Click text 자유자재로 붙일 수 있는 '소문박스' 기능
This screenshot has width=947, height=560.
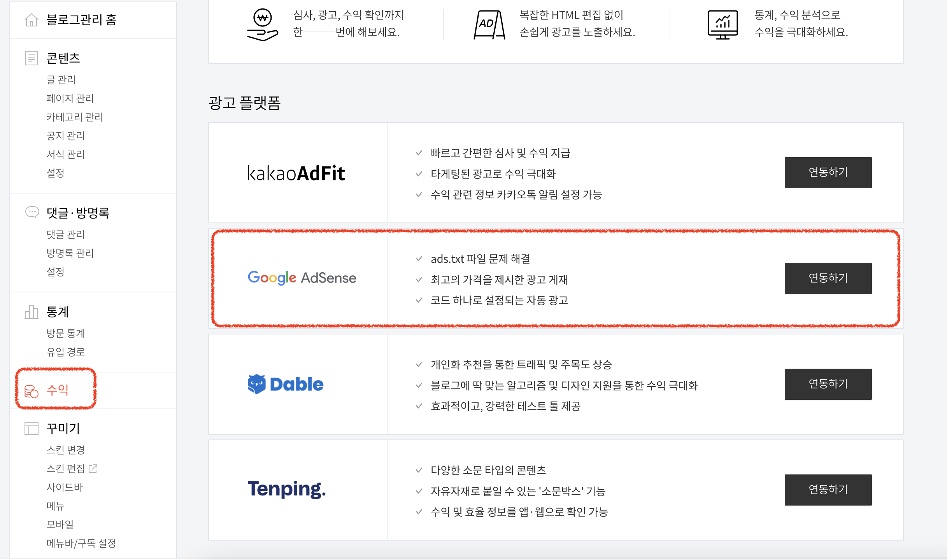click(518, 491)
